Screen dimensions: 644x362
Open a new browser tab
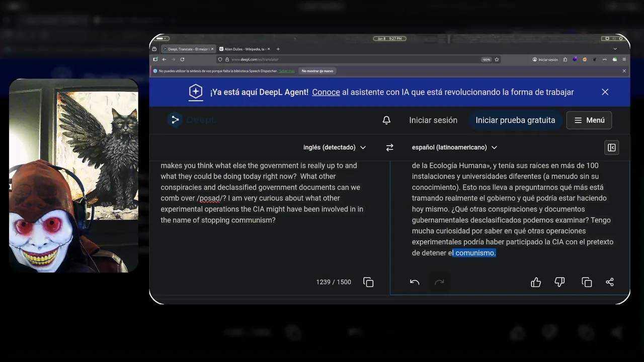click(x=278, y=49)
